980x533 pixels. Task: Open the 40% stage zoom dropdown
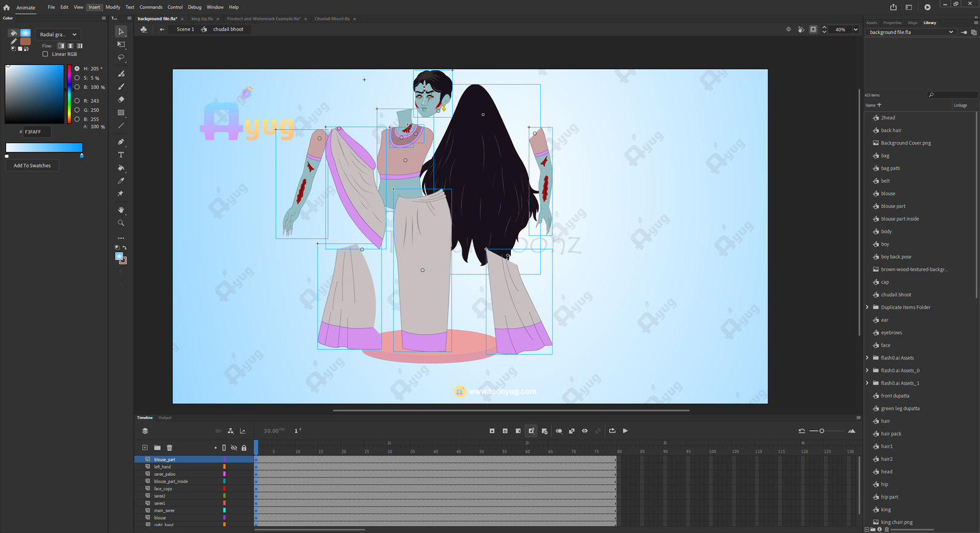tap(856, 29)
